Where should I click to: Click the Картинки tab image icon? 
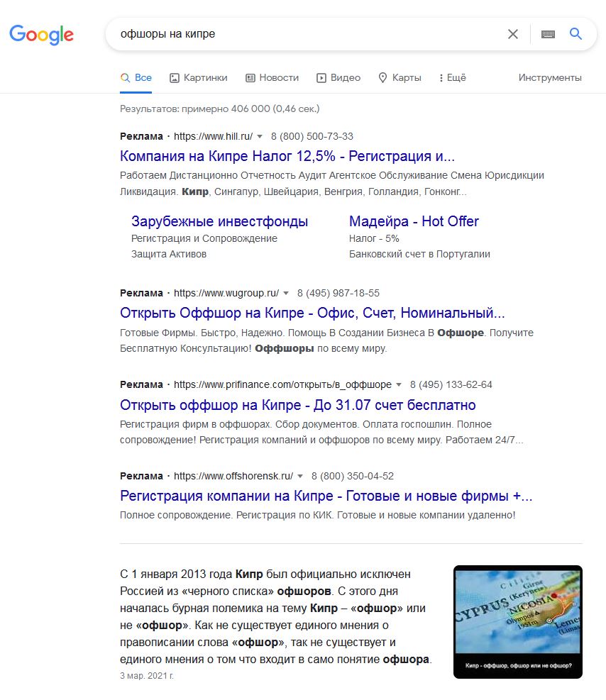pos(174,78)
